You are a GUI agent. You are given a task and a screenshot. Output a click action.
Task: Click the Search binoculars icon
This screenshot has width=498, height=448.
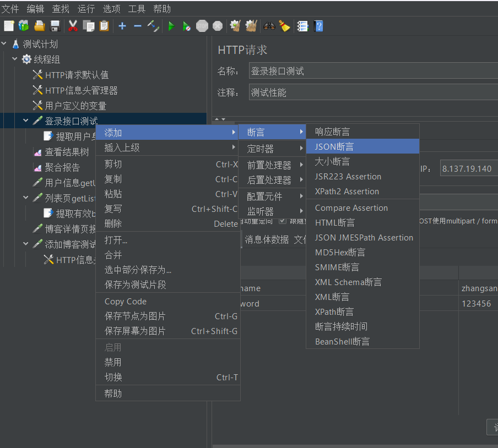pos(269,26)
